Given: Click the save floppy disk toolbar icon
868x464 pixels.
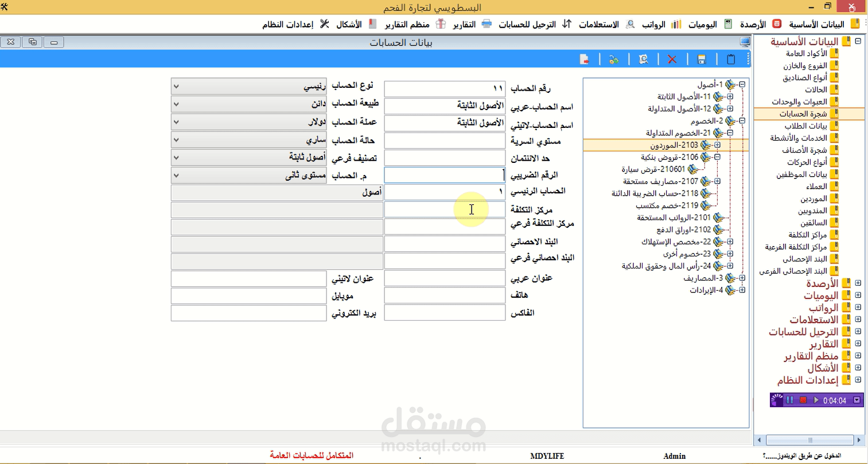Looking at the screenshot, I should click(x=701, y=60).
